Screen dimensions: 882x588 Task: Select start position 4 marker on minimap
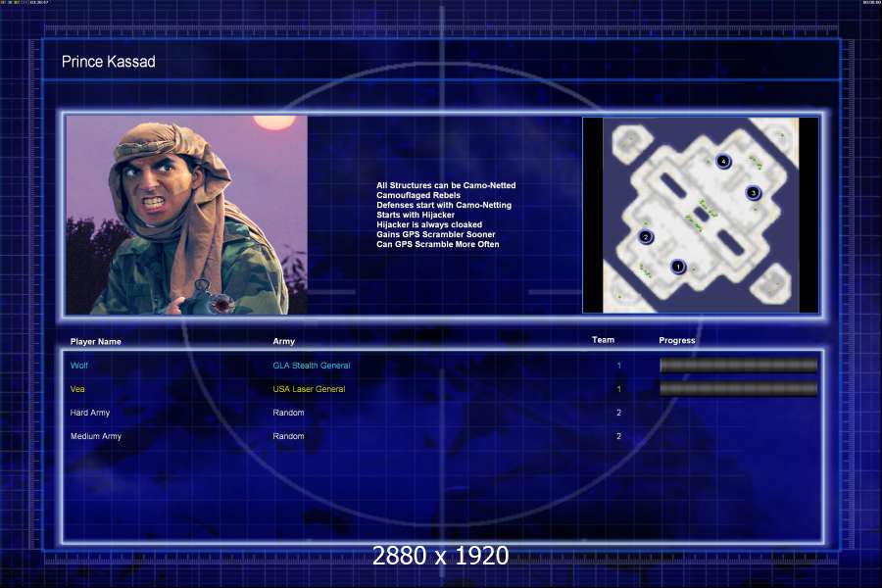(x=723, y=162)
